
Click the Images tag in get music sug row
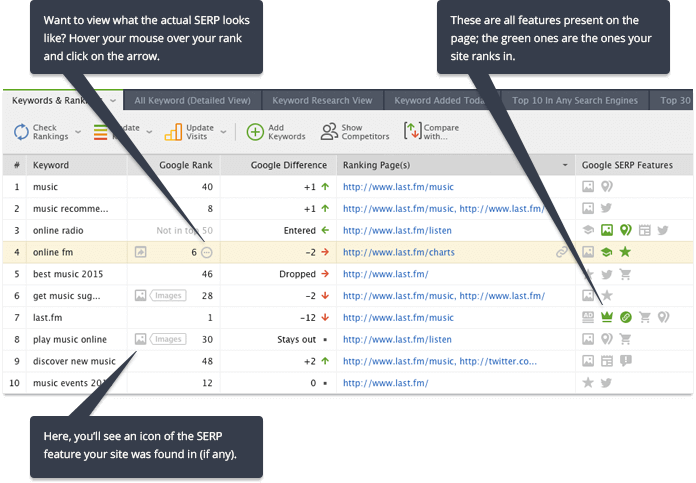168,295
